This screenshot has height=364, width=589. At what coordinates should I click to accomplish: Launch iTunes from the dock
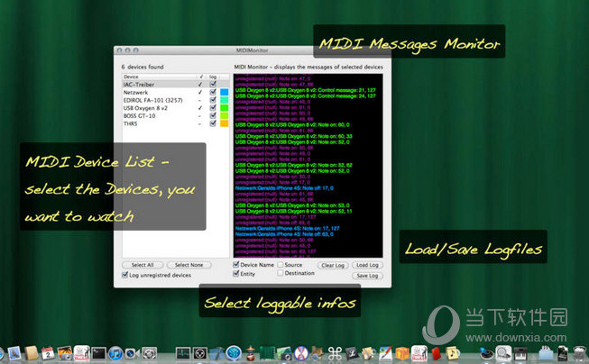click(115, 353)
